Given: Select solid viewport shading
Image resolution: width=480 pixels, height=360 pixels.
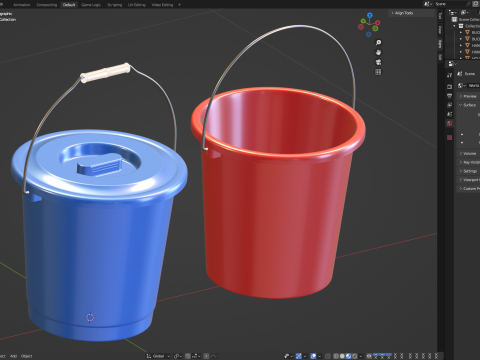Looking at the screenshot, I should (342, 356).
